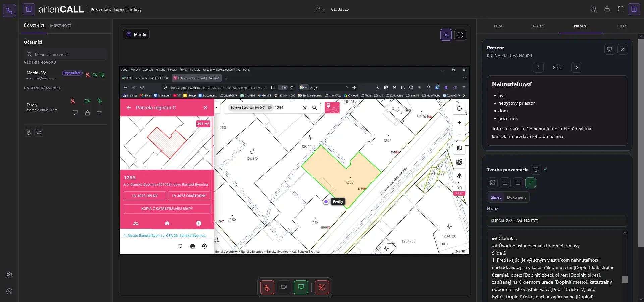The width and height of the screenshot is (644, 302).
Task: Unmute Ferdiy's microphone icon
Action: 73,101
